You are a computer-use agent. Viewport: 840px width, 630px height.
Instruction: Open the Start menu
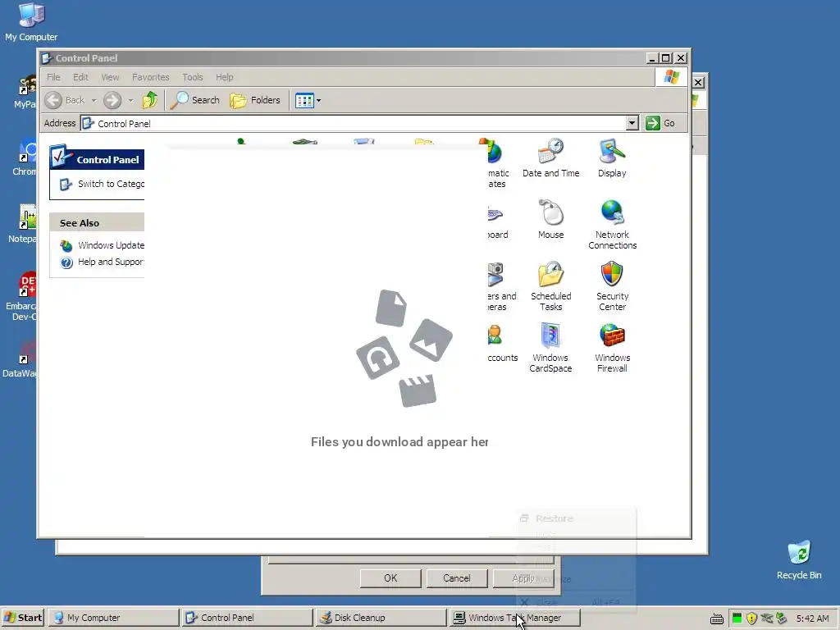coord(23,618)
